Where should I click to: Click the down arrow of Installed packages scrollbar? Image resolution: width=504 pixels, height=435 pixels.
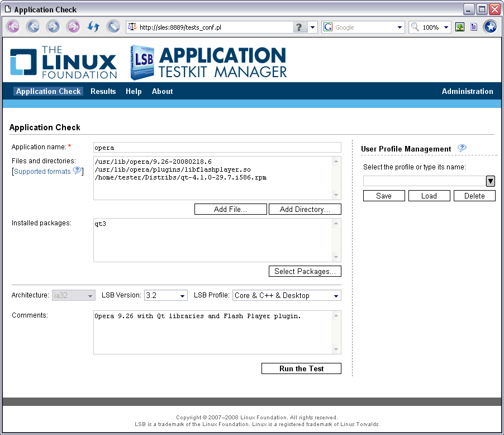(x=336, y=257)
